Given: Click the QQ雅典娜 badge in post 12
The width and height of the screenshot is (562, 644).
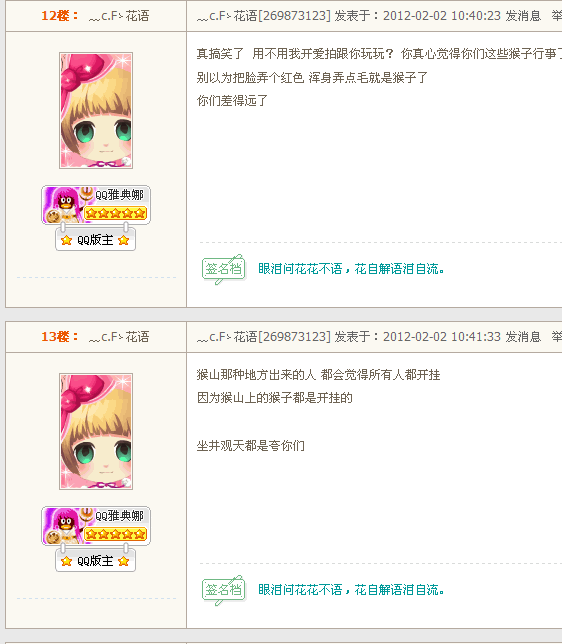Looking at the screenshot, I should [x=96, y=205].
